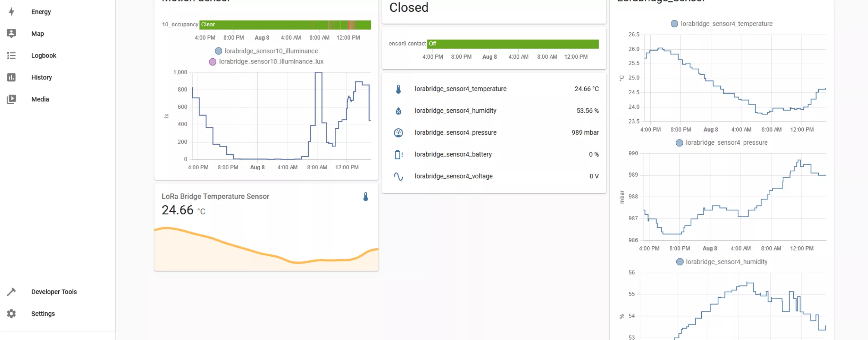Viewport: 868px width, 340px height.
Task: Click the History bar-chart icon
Action: pos(12,77)
